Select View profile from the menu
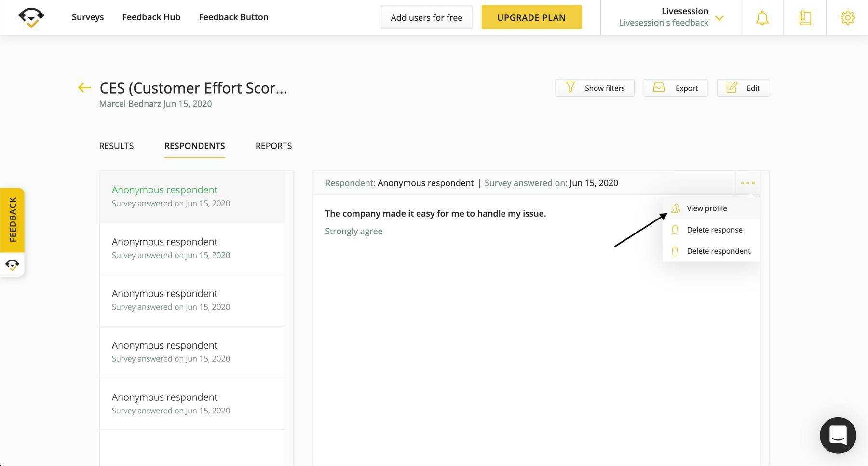 tap(706, 208)
